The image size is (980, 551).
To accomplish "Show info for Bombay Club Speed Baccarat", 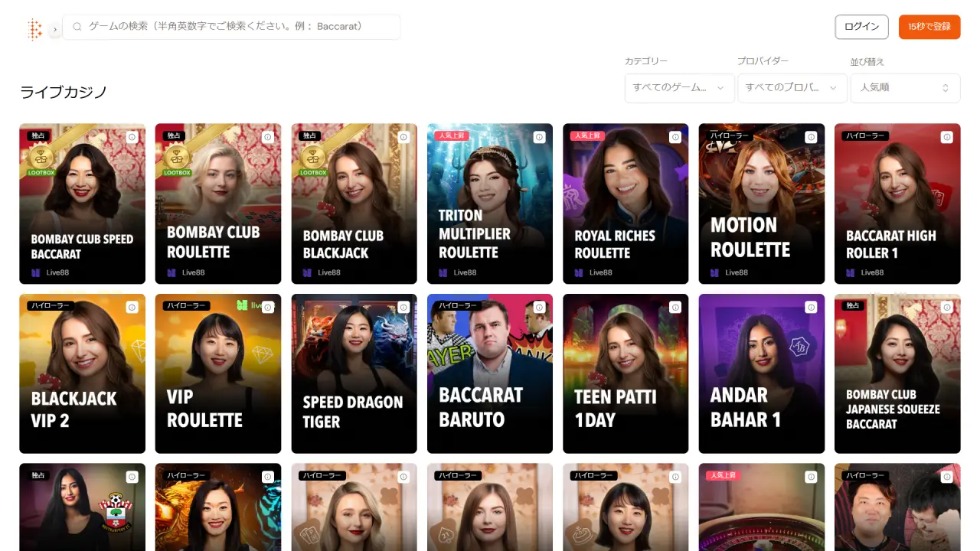I will coord(132,137).
